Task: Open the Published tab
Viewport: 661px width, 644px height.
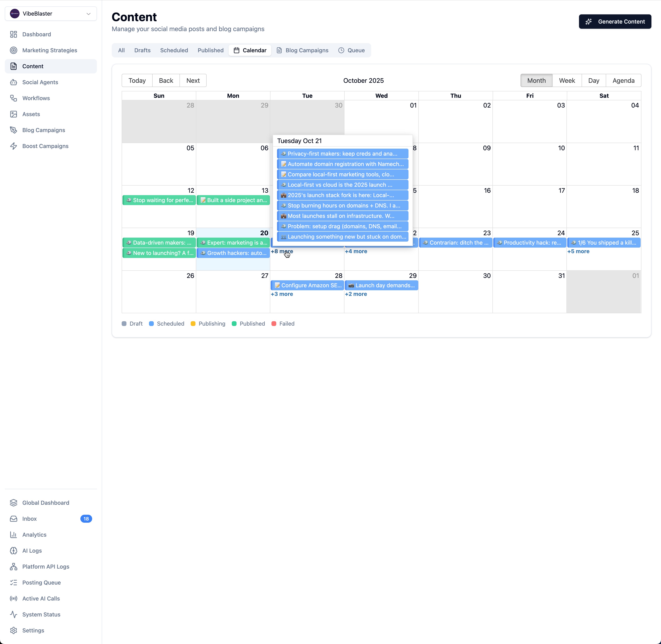Action: click(210, 50)
